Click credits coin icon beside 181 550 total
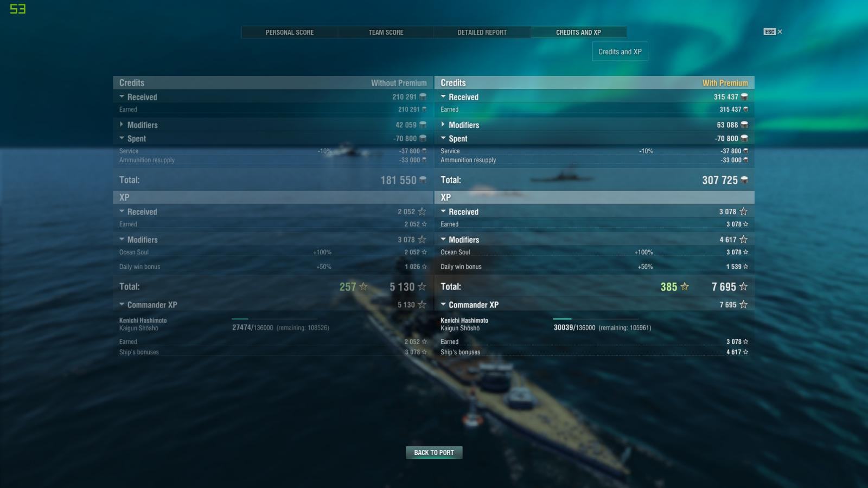The height and width of the screenshot is (488, 868). point(423,180)
